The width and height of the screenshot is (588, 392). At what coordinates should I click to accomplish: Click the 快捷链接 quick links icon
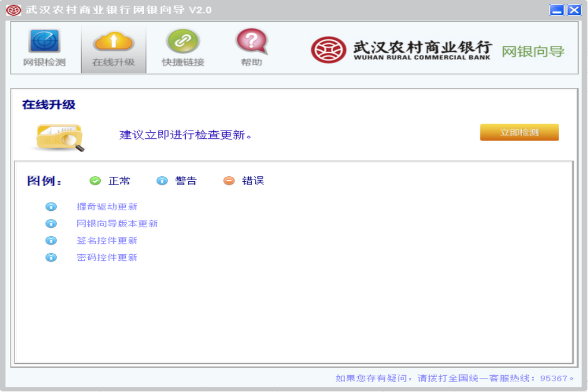click(x=182, y=47)
